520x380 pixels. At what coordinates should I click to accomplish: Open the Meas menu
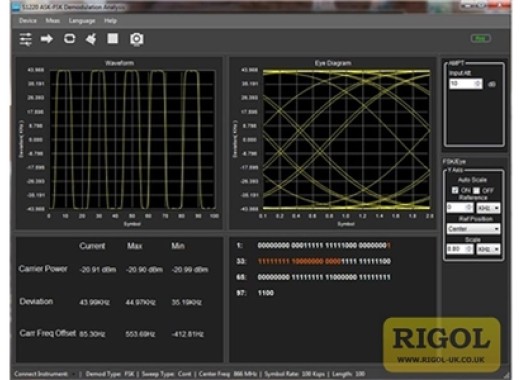tap(53, 21)
